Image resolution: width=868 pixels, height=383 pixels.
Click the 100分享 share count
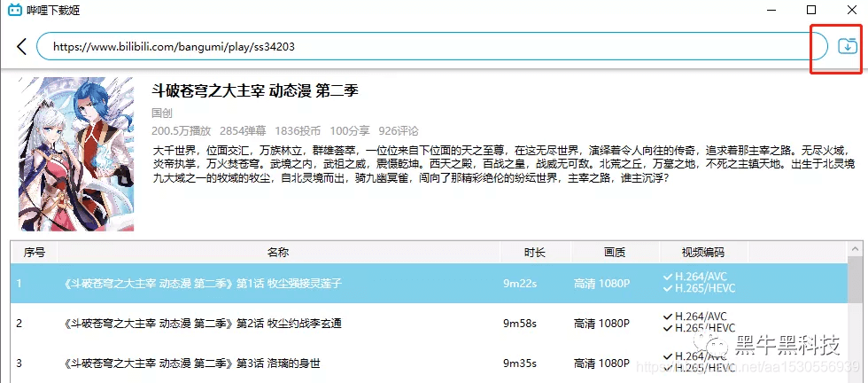tap(350, 131)
